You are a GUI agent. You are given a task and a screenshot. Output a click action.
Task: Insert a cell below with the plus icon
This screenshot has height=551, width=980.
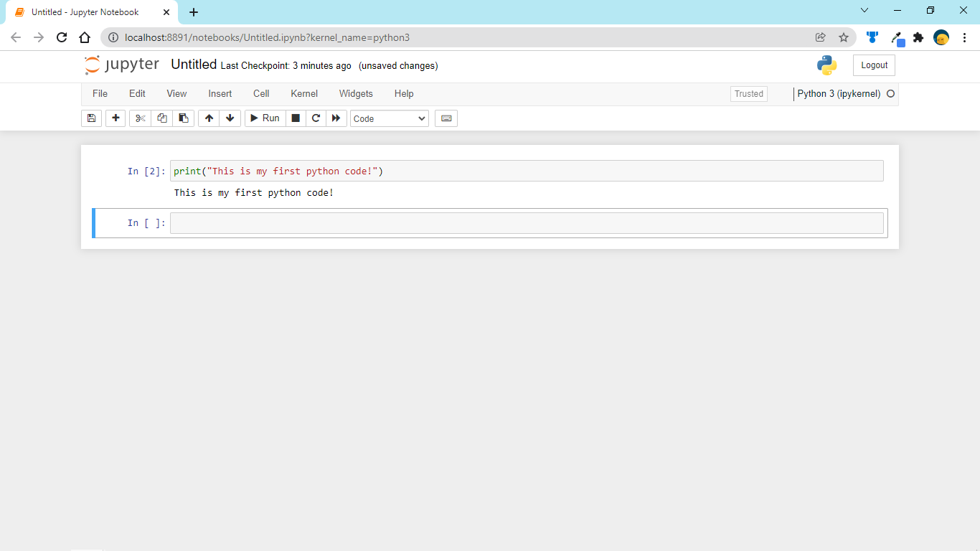[116, 118]
